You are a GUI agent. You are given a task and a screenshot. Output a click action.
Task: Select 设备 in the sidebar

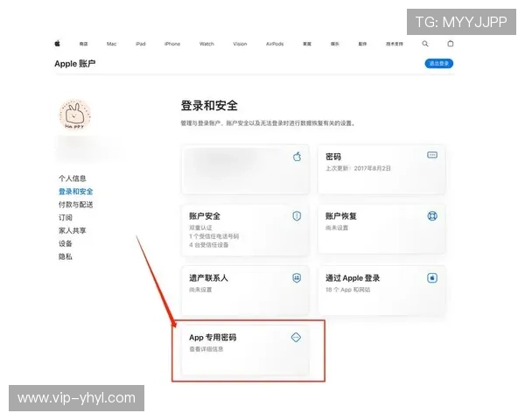[x=66, y=243]
